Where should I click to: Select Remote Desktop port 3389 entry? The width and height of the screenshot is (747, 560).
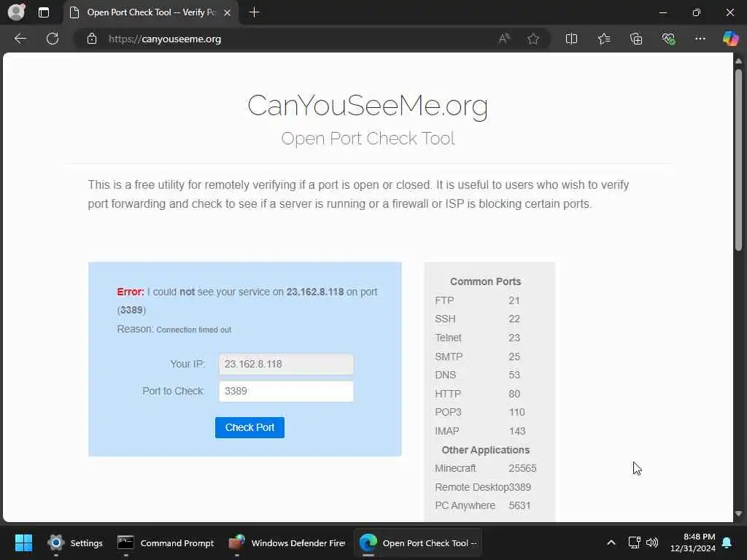click(x=483, y=488)
